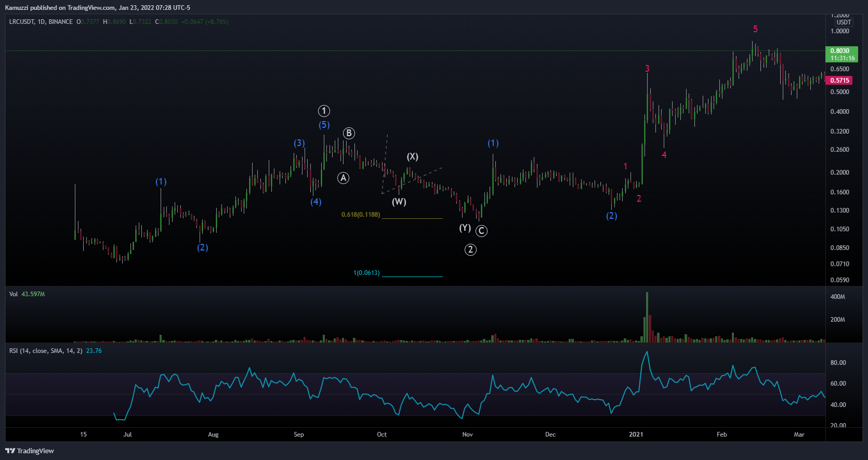Click the 400M volume axis label
The height and width of the screenshot is (460, 868).
[838, 297]
